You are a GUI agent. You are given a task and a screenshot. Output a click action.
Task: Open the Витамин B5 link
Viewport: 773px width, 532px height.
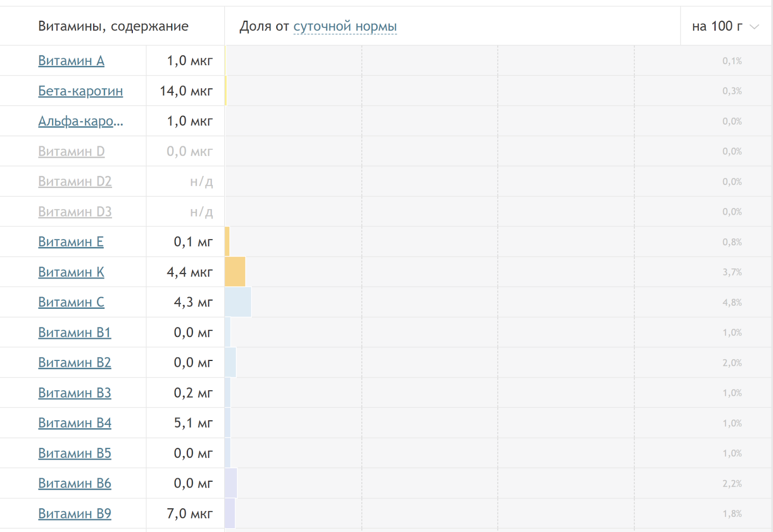pyautogui.click(x=74, y=453)
